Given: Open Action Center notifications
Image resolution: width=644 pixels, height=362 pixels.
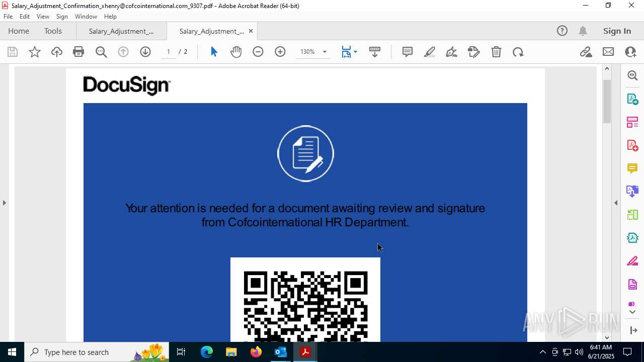Looking at the screenshot, I should (627, 352).
